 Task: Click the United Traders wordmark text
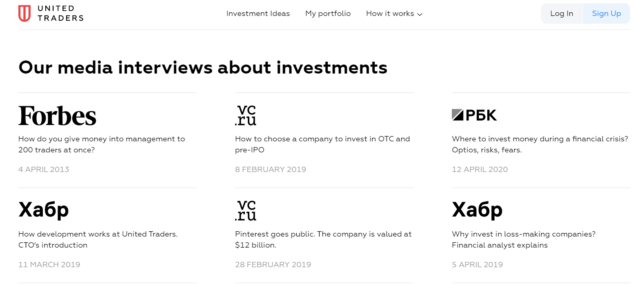[x=60, y=13]
